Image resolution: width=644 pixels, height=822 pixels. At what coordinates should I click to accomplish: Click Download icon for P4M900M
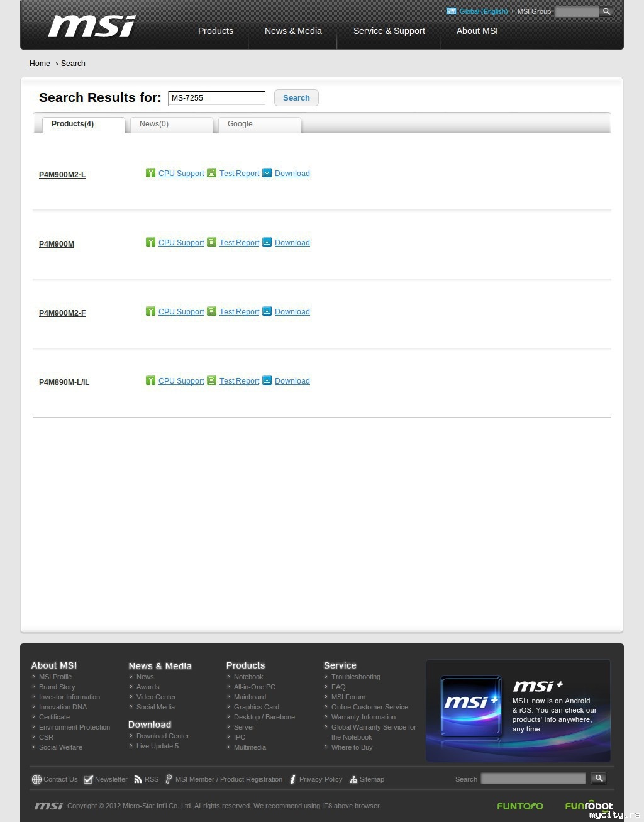[x=267, y=242]
